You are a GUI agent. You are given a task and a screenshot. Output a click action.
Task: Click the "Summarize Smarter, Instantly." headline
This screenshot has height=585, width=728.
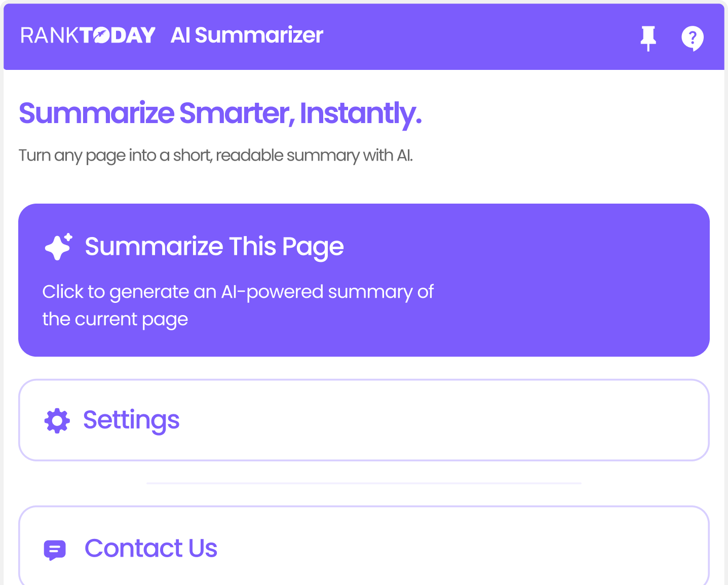[220, 113]
